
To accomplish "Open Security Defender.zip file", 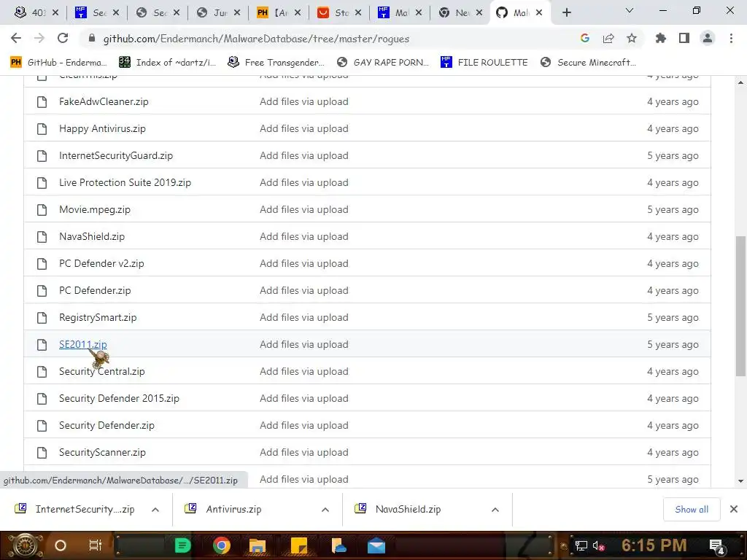I will (x=107, y=425).
